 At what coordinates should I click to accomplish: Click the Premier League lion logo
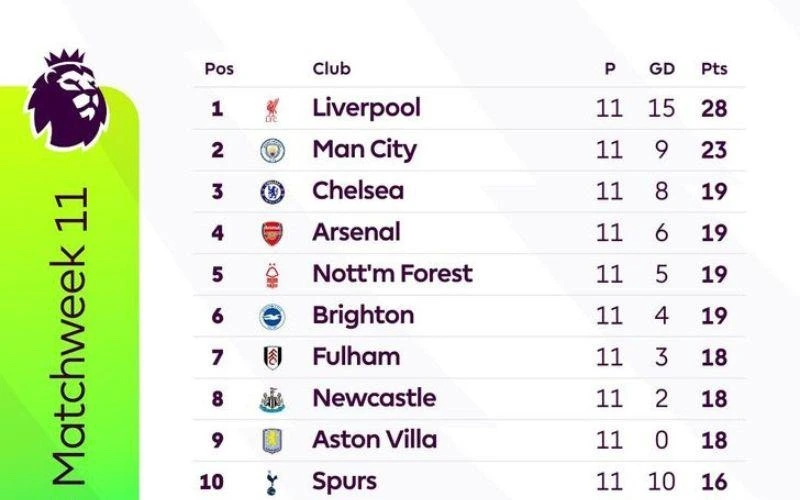click(68, 98)
